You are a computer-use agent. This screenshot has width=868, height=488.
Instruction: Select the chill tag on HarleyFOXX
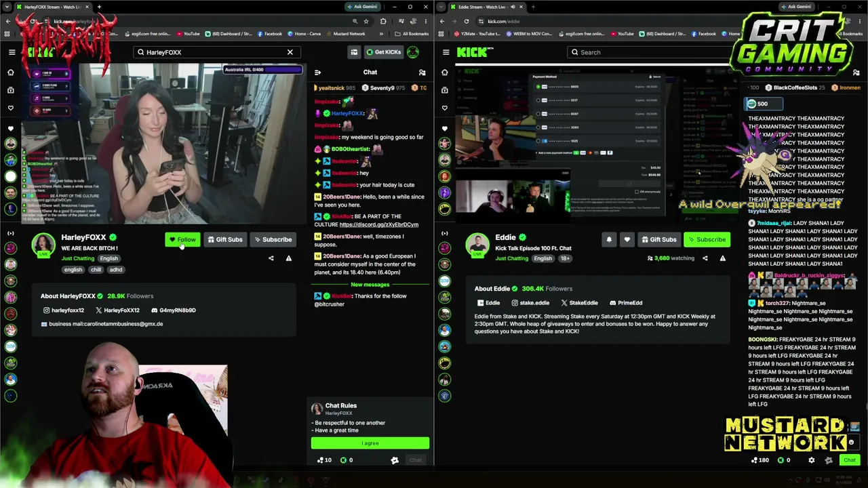click(x=96, y=270)
